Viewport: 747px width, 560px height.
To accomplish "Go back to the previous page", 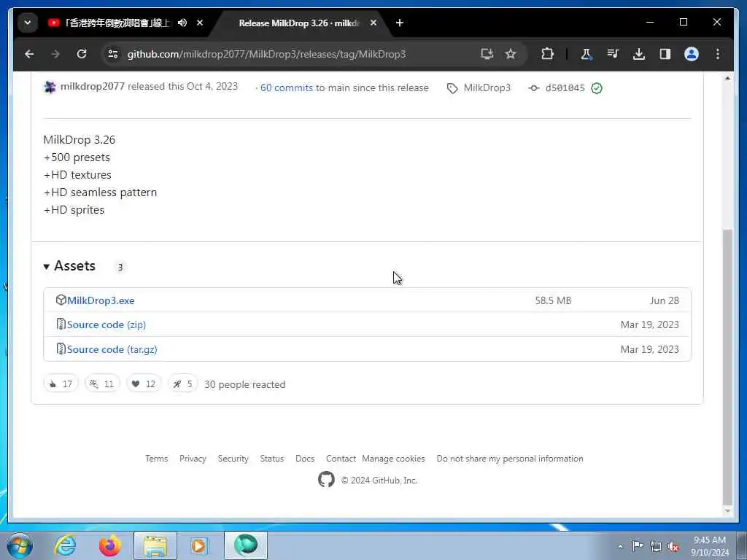I will click(x=29, y=54).
